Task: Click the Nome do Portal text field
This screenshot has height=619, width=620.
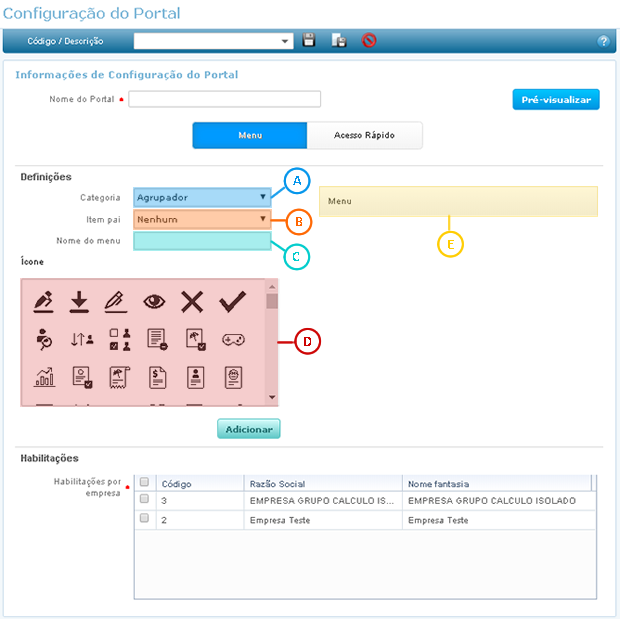Action: [x=224, y=99]
